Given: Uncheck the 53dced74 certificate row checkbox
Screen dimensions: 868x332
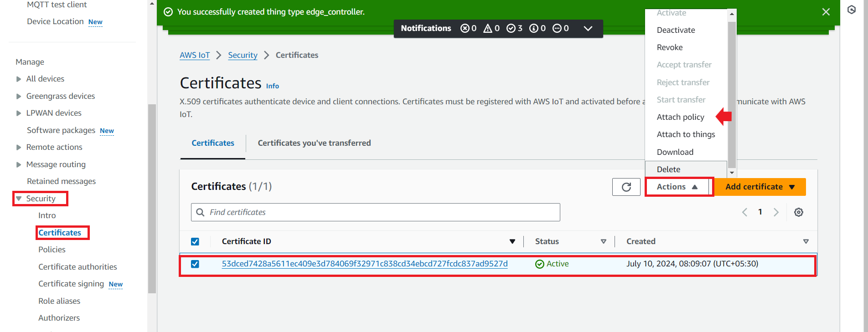Looking at the screenshot, I should coord(195,264).
